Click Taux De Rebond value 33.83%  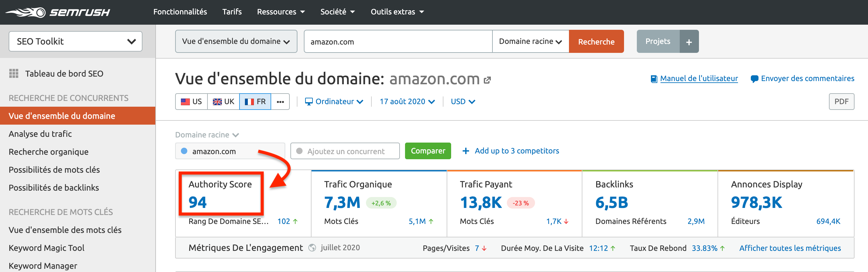click(x=705, y=248)
